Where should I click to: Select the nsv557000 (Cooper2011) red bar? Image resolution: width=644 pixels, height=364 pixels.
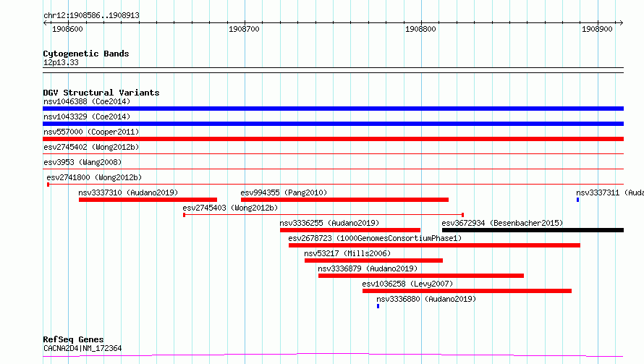click(333, 139)
